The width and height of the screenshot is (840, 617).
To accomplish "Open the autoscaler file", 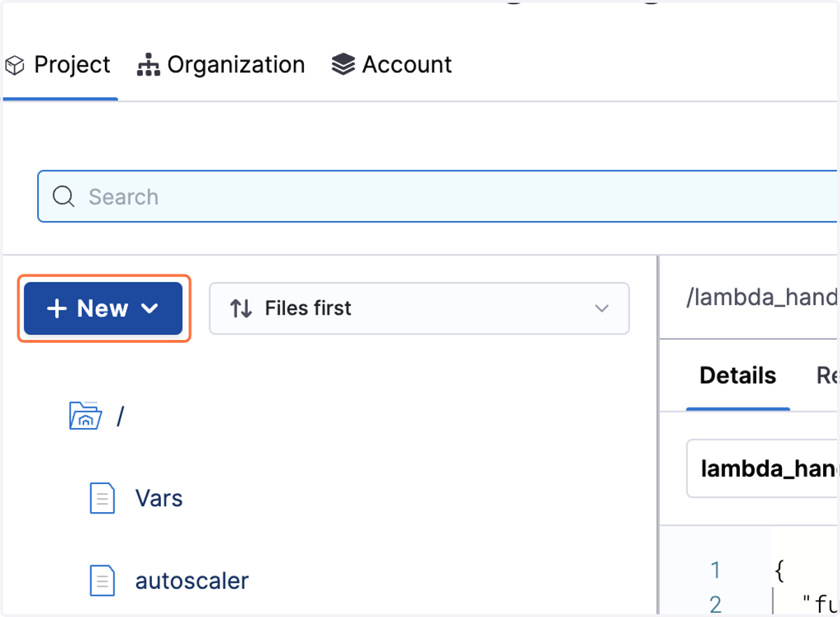I will pos(192,581).
